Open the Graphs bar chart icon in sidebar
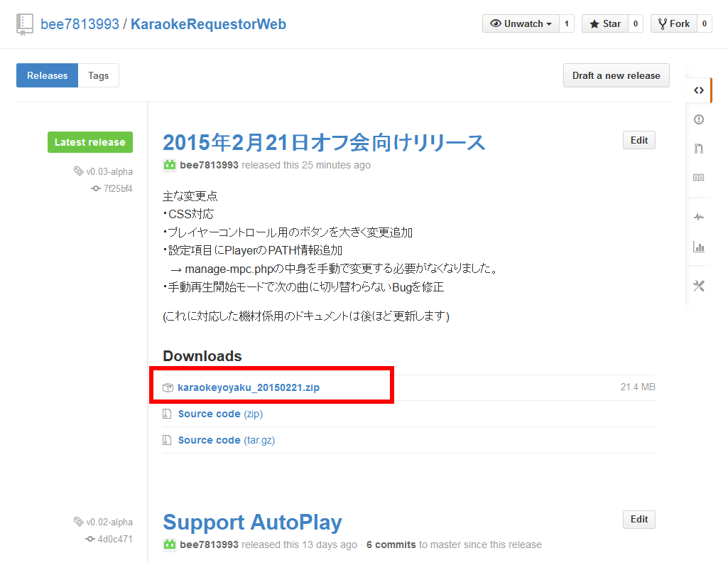Image resolution: width=728 pixels, height=563 pixels. (699, 247)
